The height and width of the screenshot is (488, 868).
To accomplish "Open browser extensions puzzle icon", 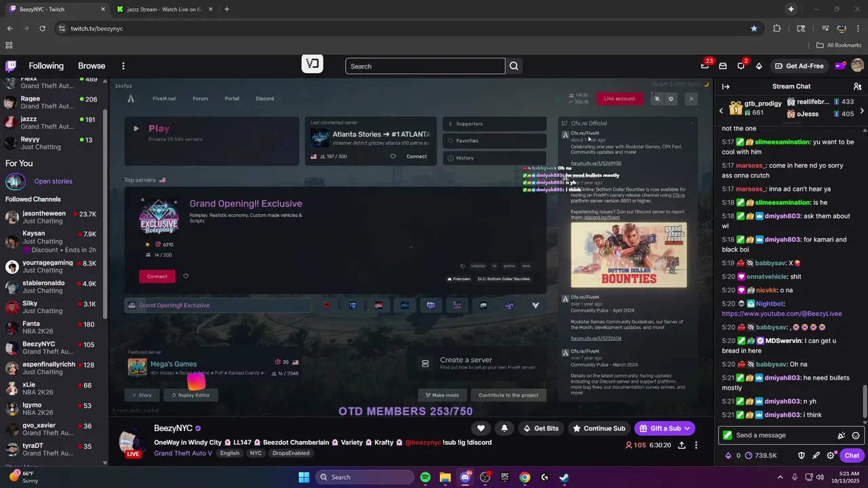I will (x=777, y=28).
